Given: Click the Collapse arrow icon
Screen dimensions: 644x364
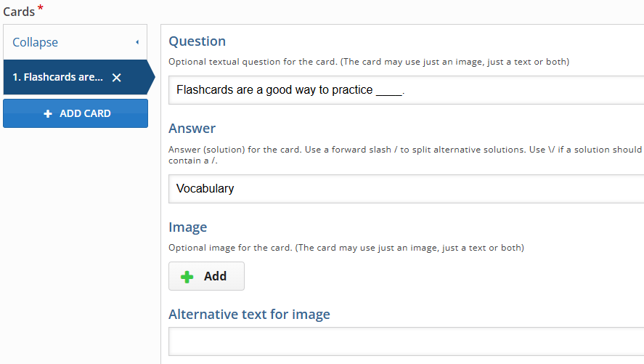Looking at the screenshot, I should pyautogui.click(x=137, y=42).
